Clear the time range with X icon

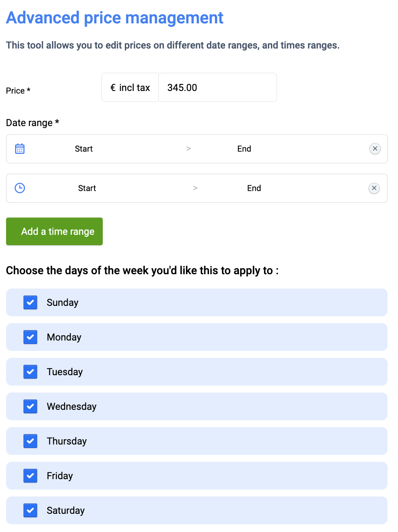374,188
